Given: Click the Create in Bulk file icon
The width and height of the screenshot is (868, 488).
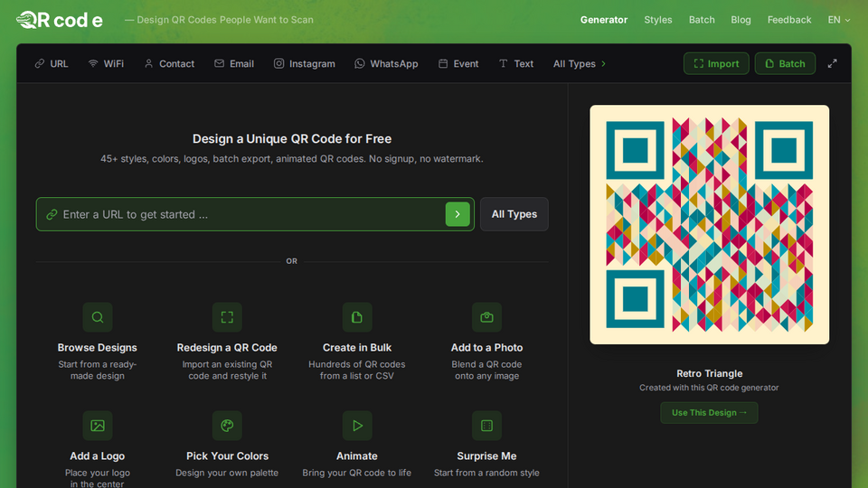Looking at the screenshot, I should (357, 317).
